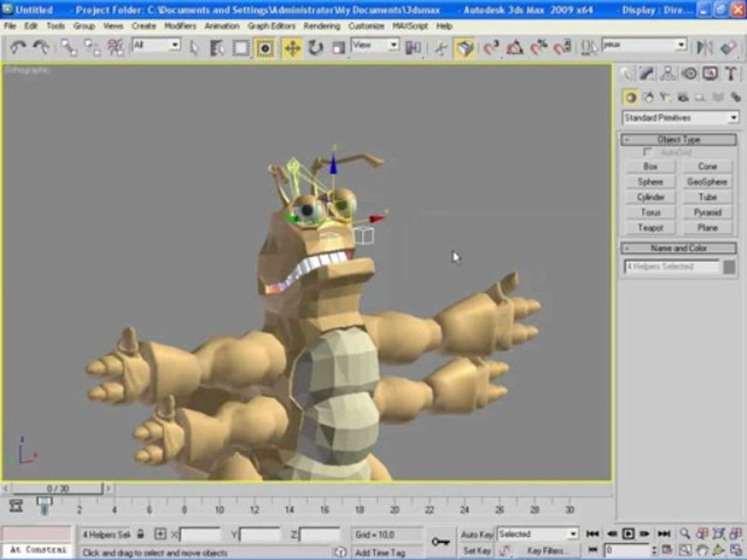Click the Play Animation button
The height and width of the screenshot is (560, 747).
629,534
